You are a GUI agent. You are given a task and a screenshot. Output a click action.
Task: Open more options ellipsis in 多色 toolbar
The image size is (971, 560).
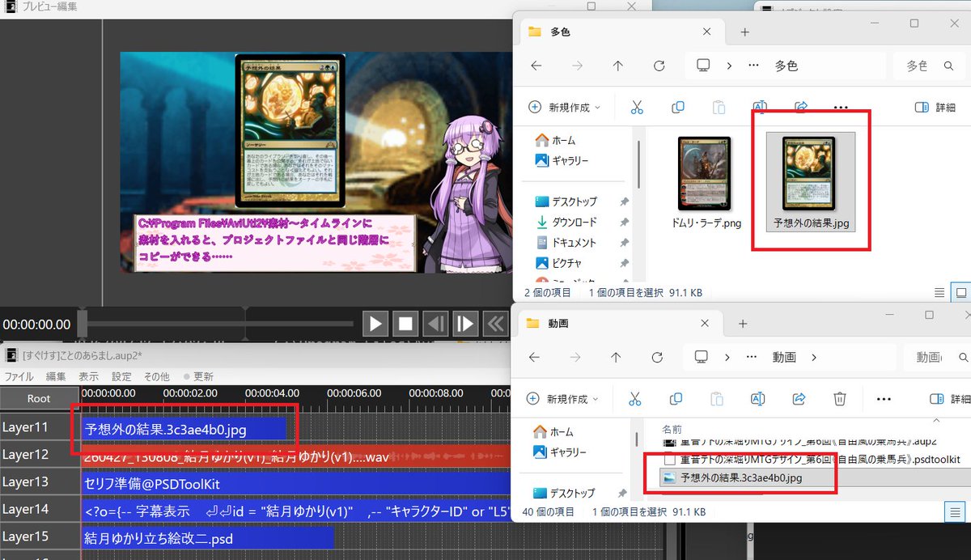point(841,107)
